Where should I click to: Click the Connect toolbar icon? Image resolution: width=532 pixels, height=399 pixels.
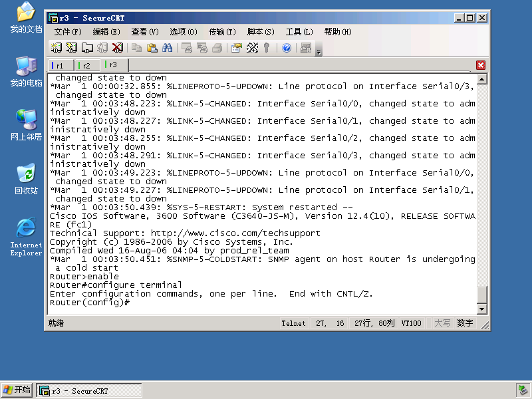[x=56, y=48]
